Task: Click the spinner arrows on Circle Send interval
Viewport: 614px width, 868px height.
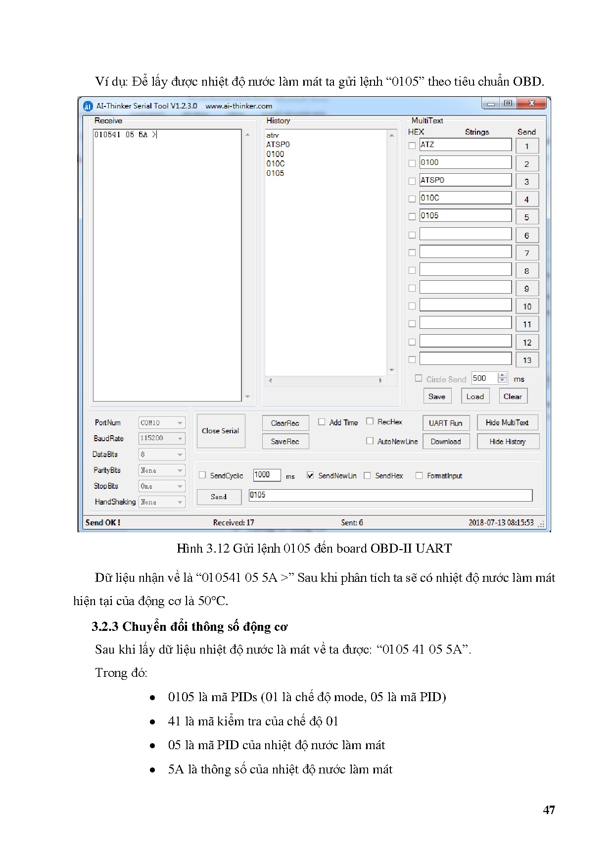Action: (x=502, y=378)
